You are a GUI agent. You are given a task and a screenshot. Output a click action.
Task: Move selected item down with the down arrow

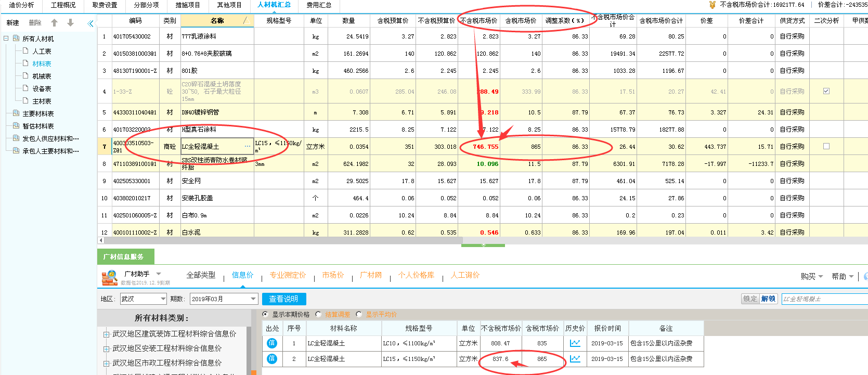coord(71,23)
